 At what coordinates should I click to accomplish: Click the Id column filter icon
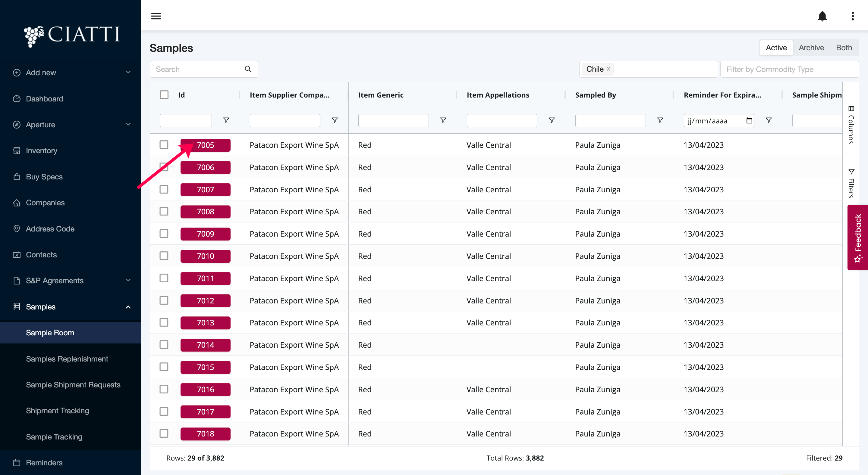(x=226, y=120)
